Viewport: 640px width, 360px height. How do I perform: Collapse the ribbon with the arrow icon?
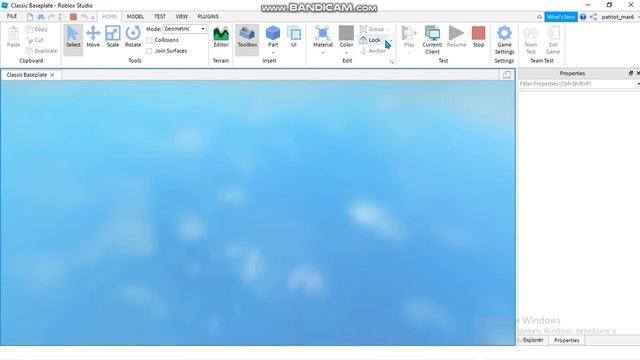pyautogui.click(x=539, y=17)
